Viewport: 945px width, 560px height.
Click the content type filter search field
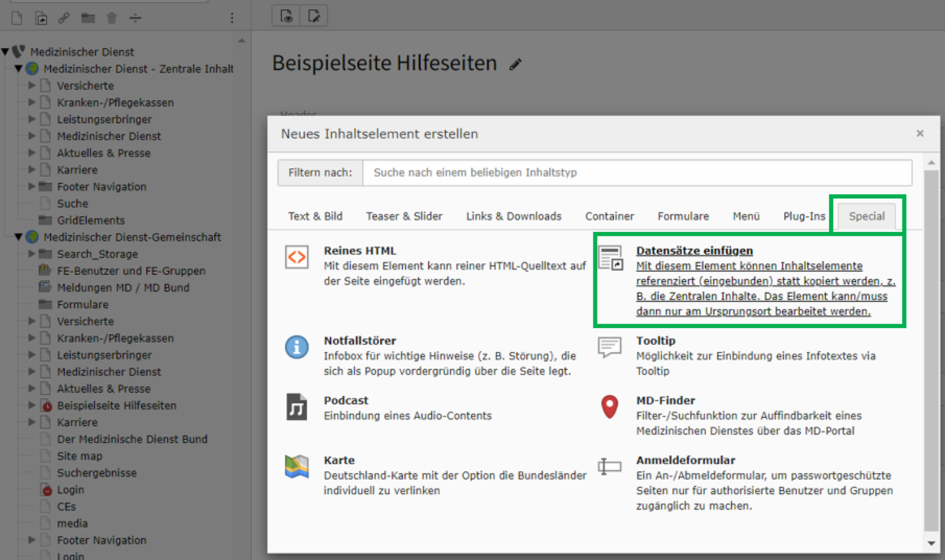tap(637, 172)
